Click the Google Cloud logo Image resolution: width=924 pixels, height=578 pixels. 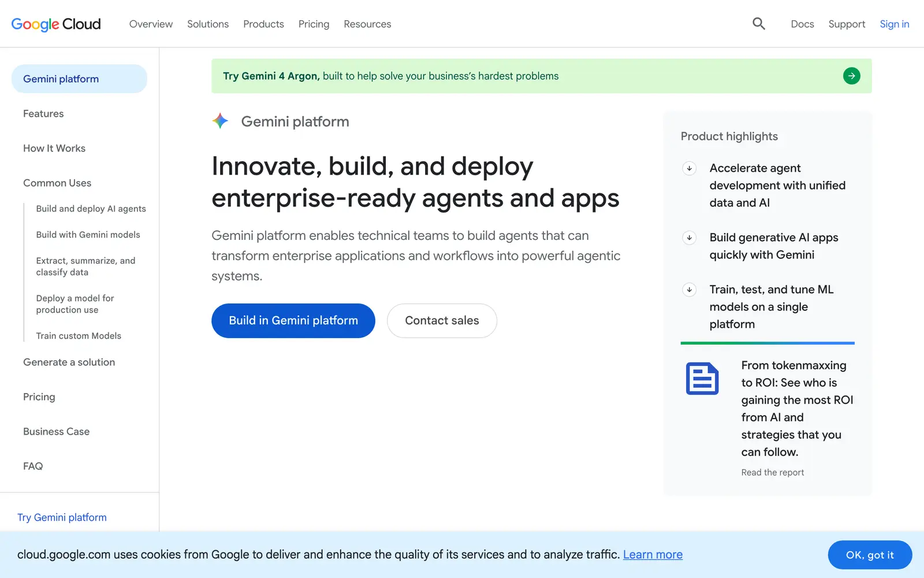(56, 24)
